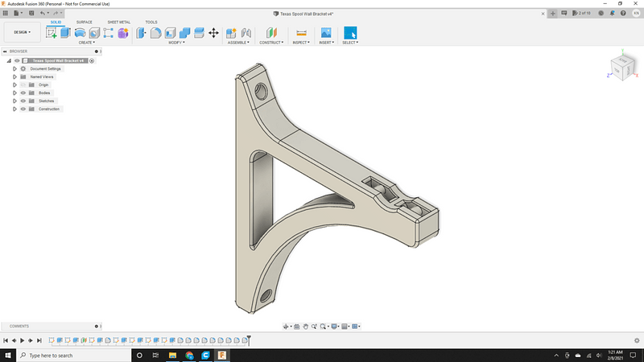Activate the Combine tool

tap(185, 33)
